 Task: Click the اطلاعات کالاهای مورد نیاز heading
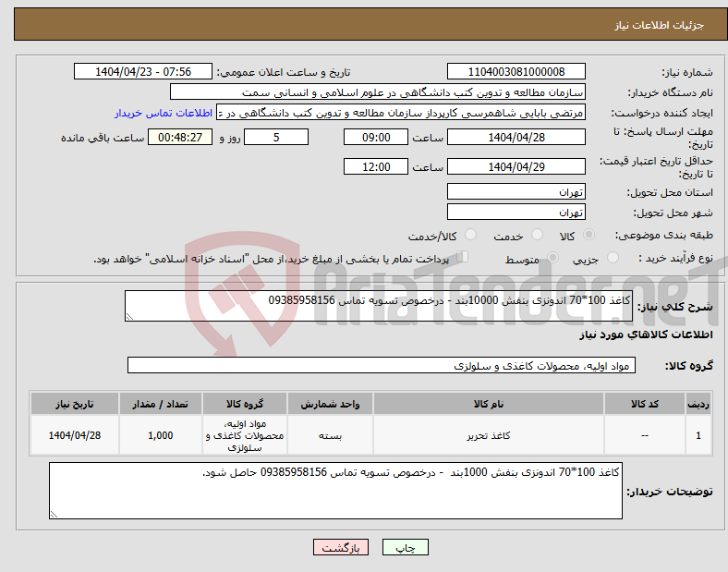647,335
